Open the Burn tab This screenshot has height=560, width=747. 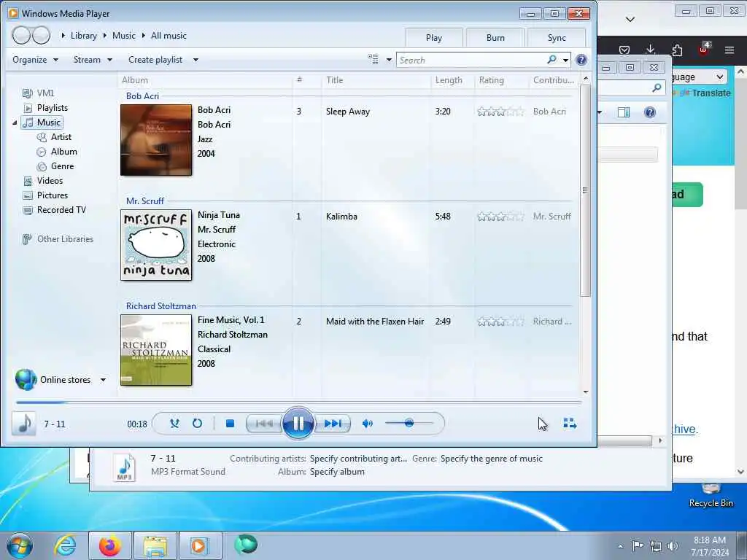click(495, 38)
